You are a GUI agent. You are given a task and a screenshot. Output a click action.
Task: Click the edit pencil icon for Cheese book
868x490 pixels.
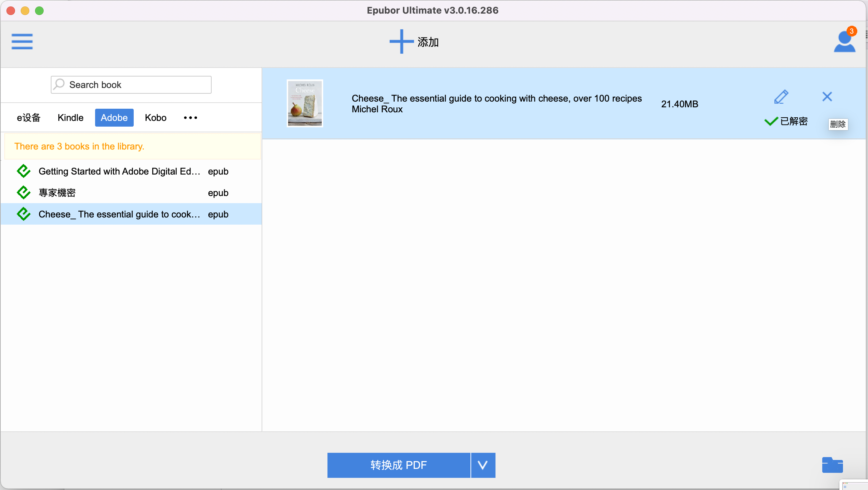click(x=781, y=97)
